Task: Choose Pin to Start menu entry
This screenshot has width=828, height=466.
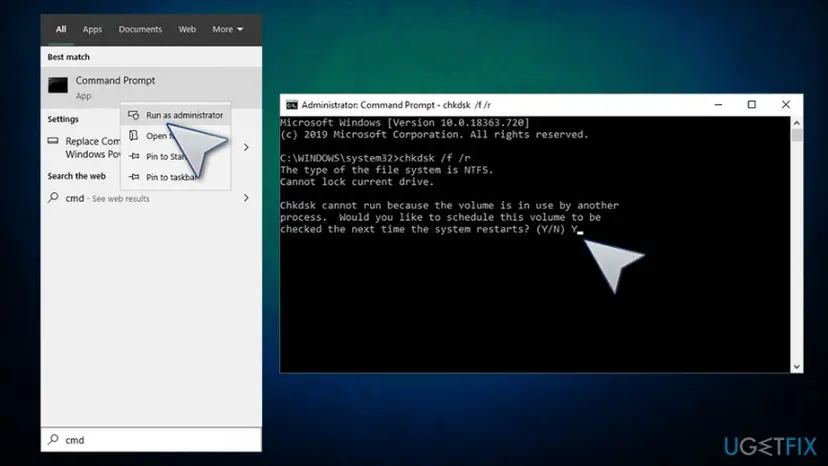Action: click(175, 156)
